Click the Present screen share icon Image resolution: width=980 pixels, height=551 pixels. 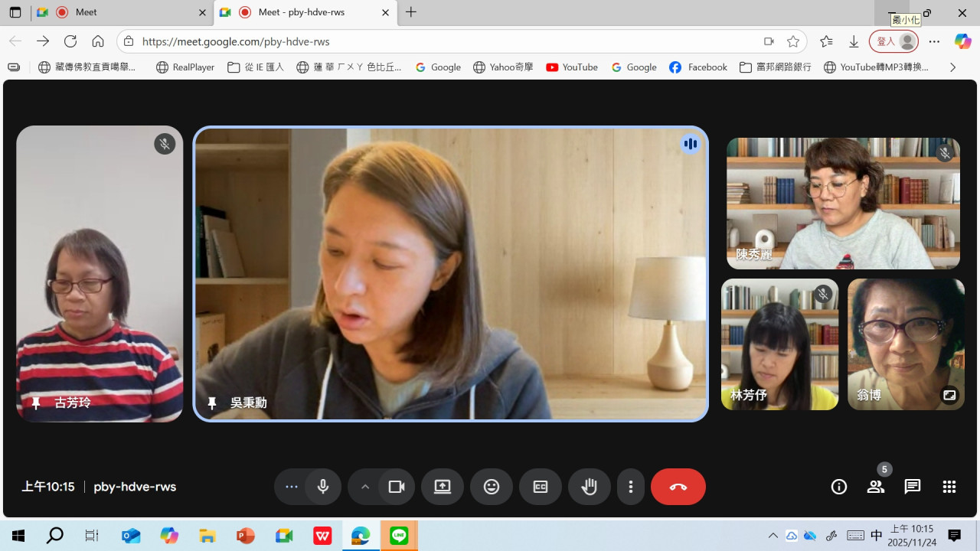pyautogui.click(x=443, y=487)
